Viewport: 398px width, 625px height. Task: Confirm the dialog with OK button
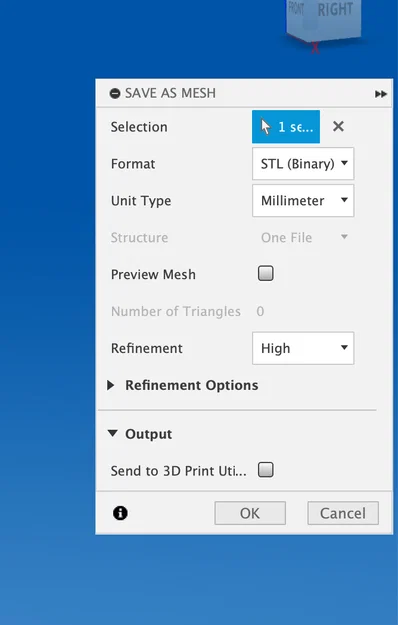click(250, 513)
